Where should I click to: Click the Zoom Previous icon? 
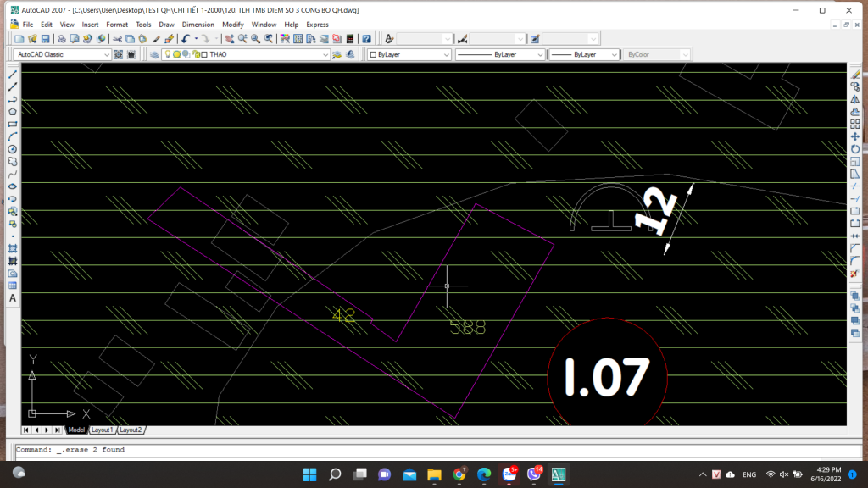pos(269,39)
